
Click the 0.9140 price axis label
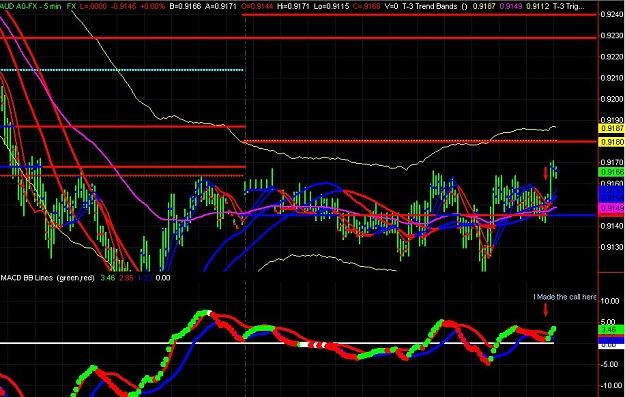pyautogui.click(x=611, y=226)
